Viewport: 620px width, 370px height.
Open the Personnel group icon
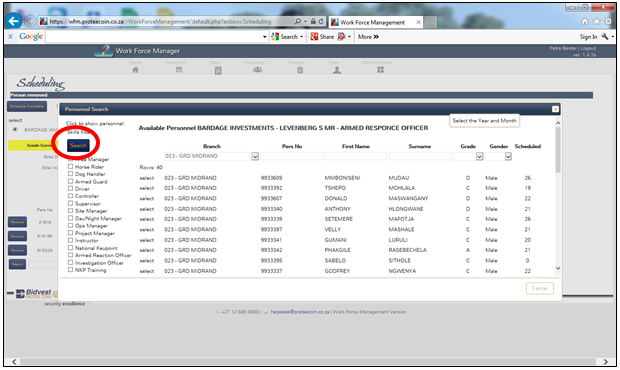click(x=257, y=70)
